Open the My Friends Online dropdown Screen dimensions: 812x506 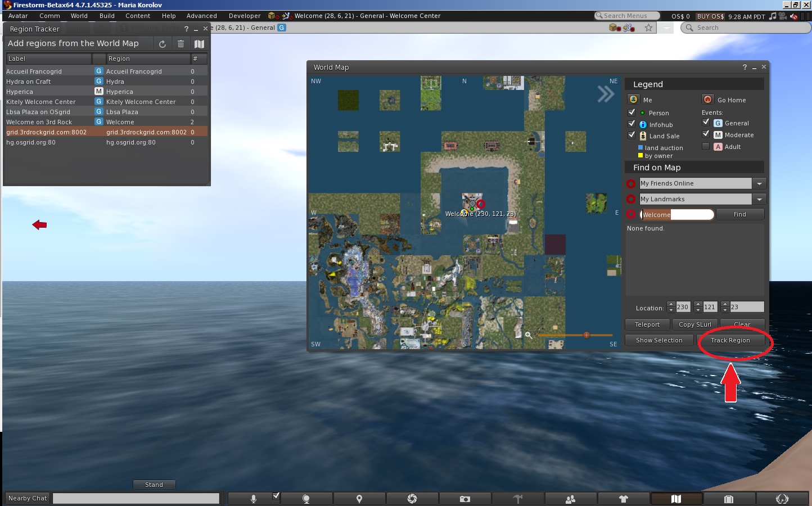coord(759,183)
